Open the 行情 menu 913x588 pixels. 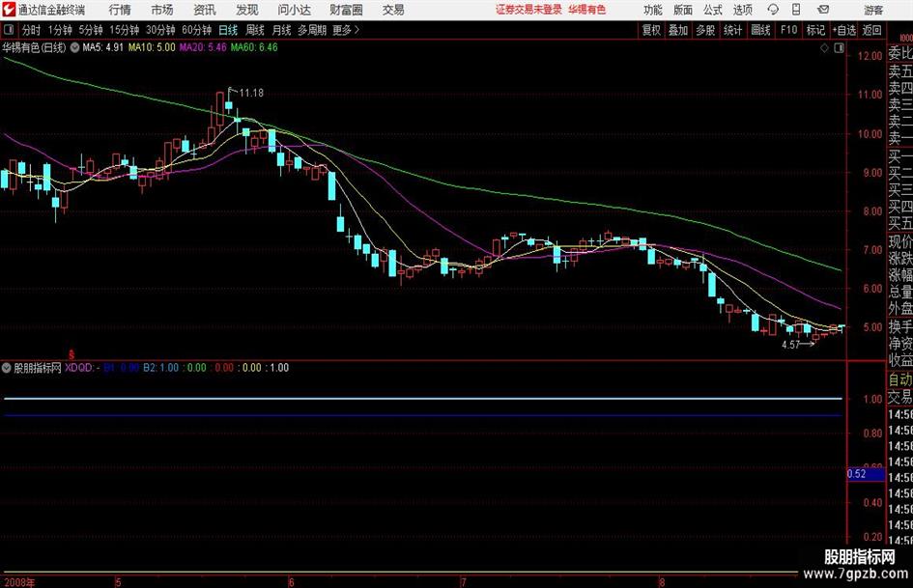(120, 10)
